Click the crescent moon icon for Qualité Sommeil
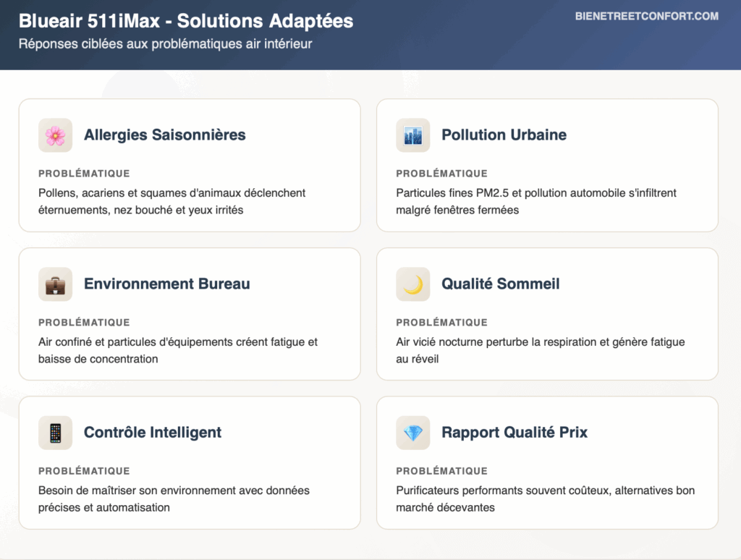Image resolution: width=741 pixels, height=560 pixels. tap(413, 284)
